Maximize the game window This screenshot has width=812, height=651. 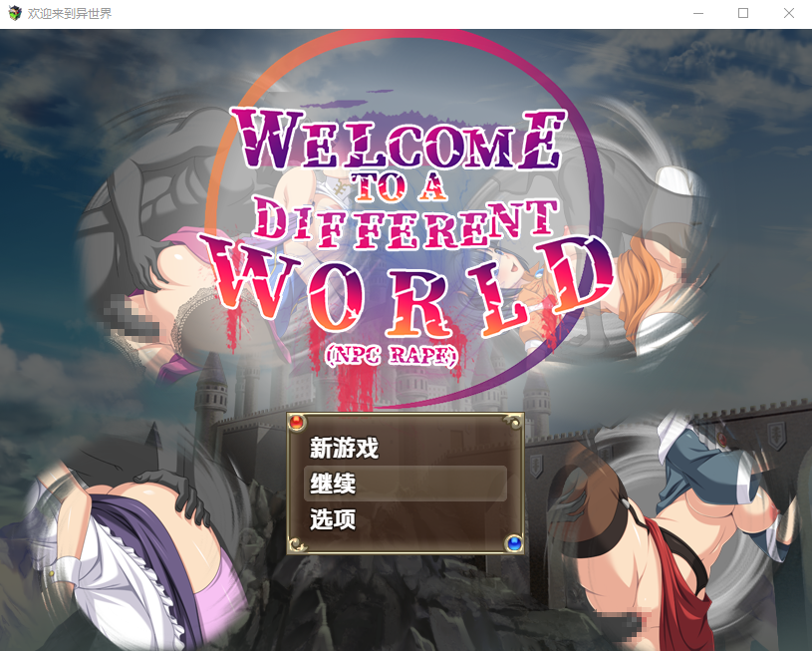[x=743, y=14]
